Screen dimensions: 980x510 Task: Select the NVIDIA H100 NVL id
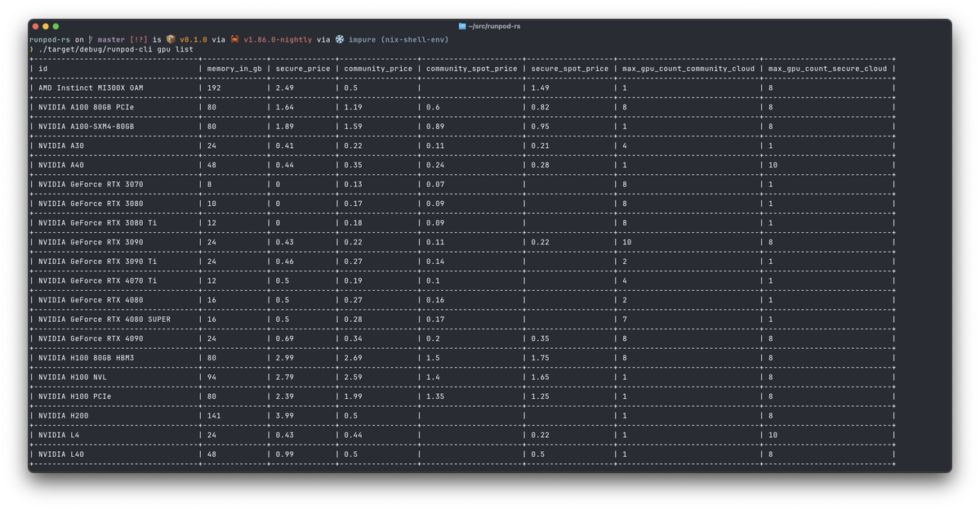pyautogui.click(x=73, y=378)
